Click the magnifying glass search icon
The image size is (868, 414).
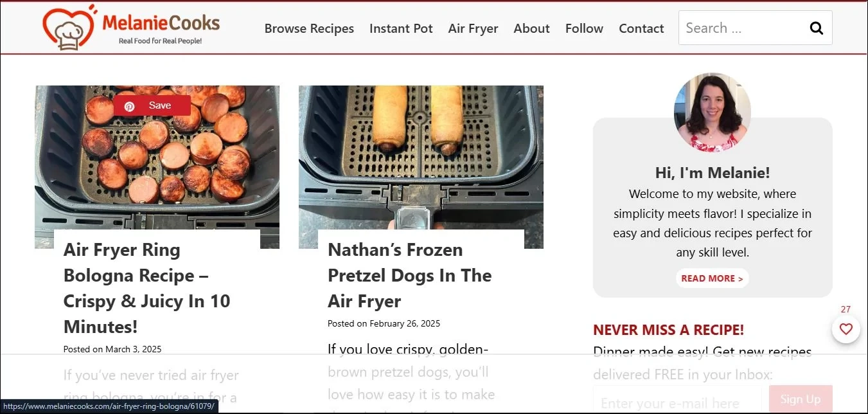(x=816, y=28)
